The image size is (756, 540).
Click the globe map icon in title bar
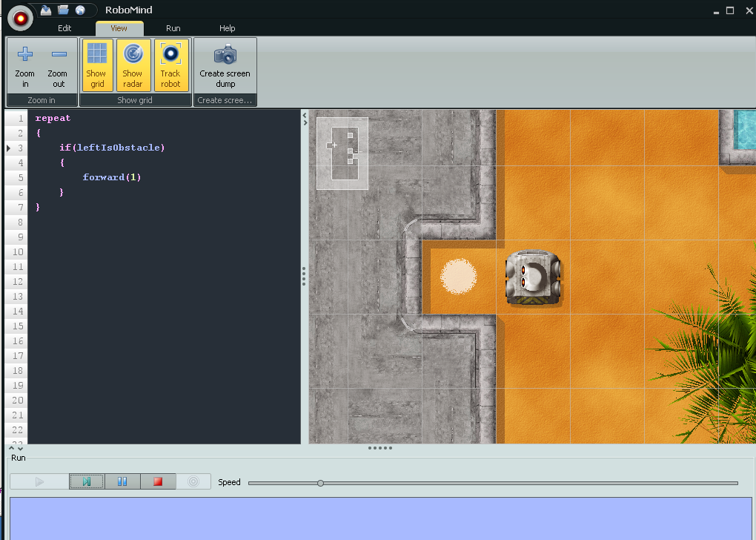pos(81,10)
